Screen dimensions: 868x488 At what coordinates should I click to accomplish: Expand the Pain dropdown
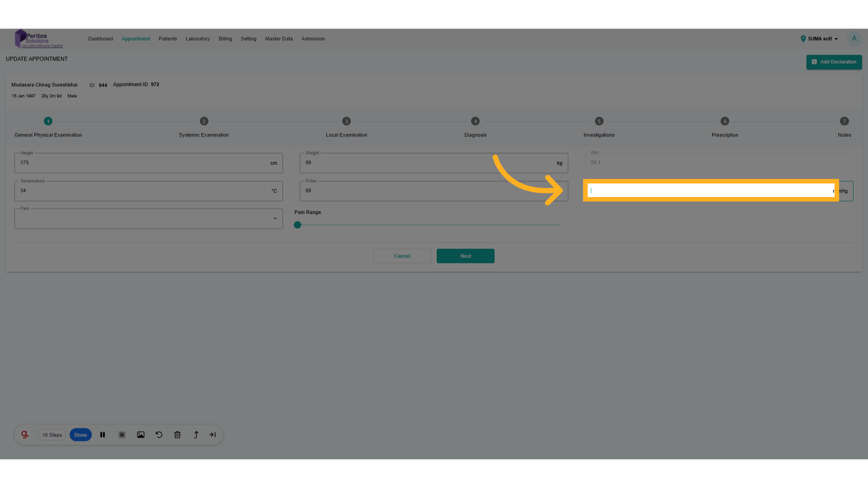click(275, 219)
